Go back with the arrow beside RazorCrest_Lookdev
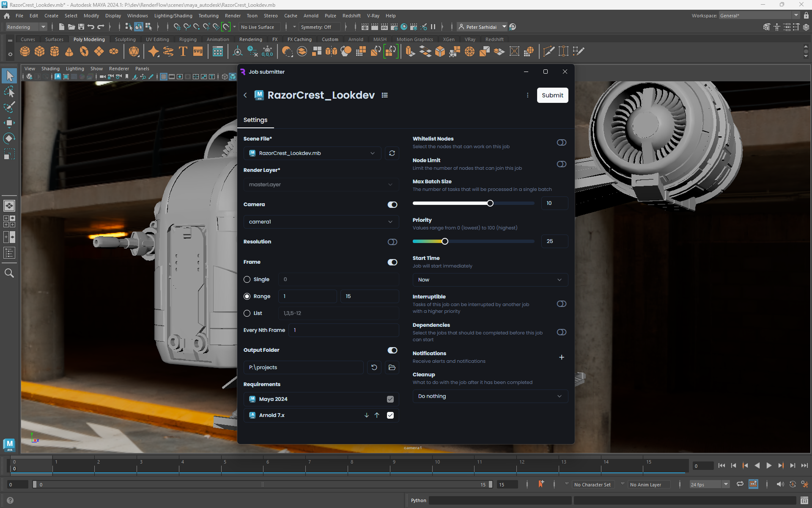 coord(245,95)
